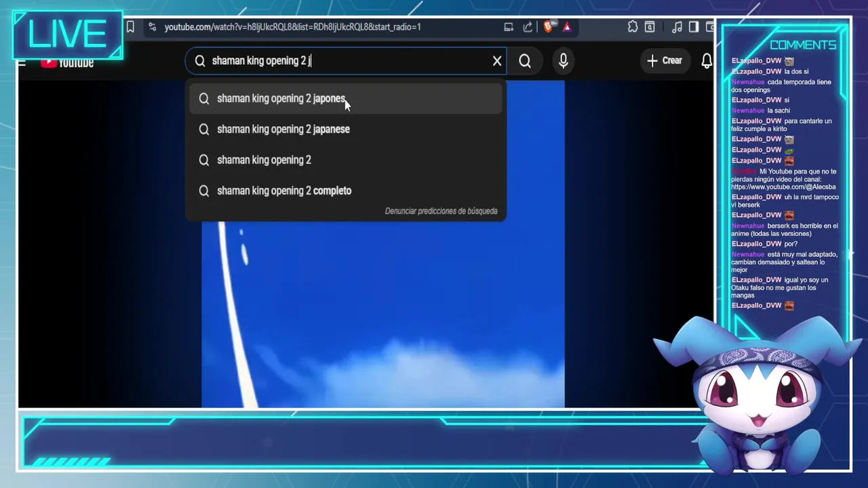Click the cast/install screen icon in address bar
The image size is (868, 488).
tap(509, 27)
